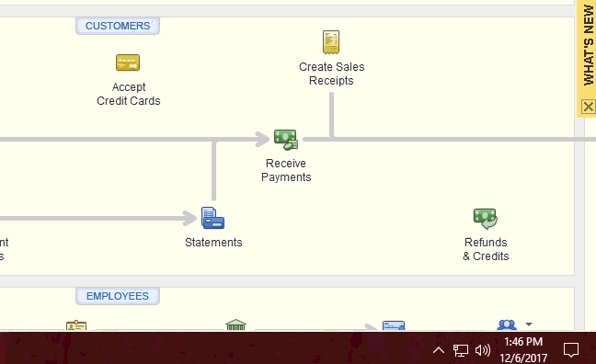Click the bank building icon under Employees

click(x=235, y=324)
